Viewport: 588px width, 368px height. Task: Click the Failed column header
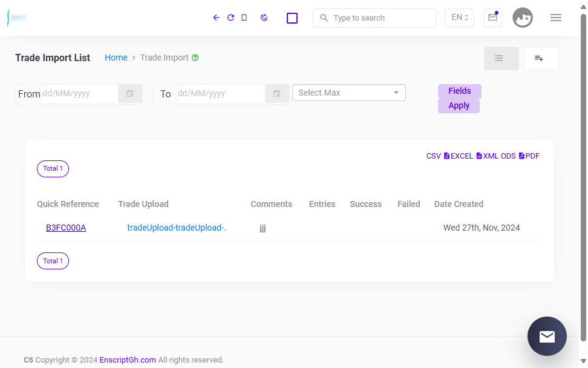409,204
